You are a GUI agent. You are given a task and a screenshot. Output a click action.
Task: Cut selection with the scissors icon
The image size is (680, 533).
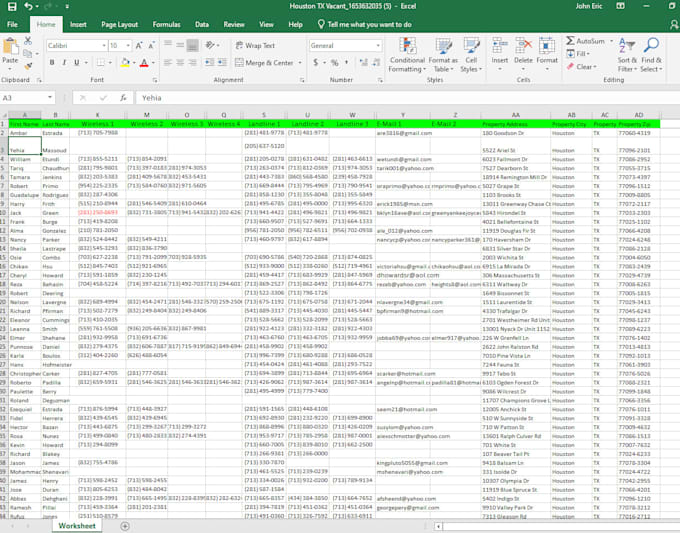[x=28, y=41]
